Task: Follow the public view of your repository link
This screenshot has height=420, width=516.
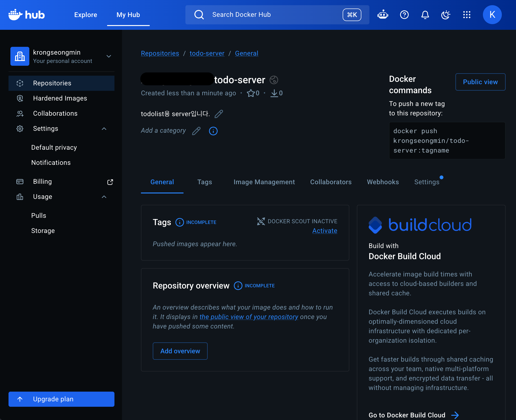Action: [249, 317]
